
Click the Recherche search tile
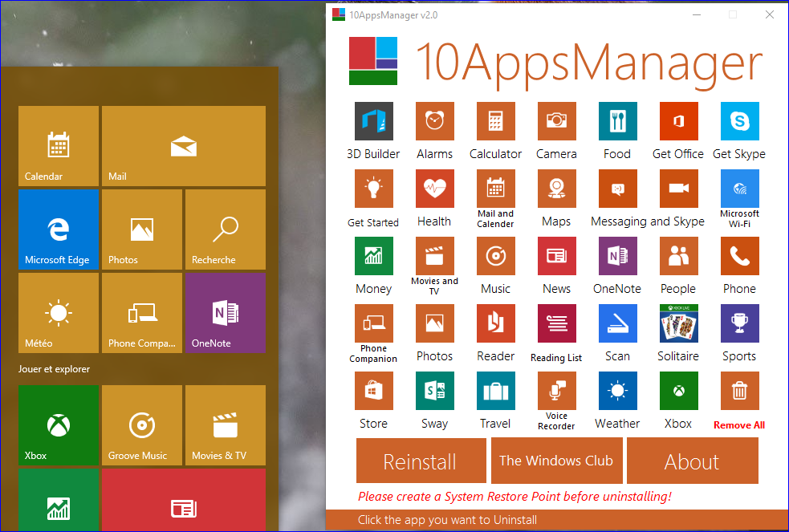pos(226,229)
